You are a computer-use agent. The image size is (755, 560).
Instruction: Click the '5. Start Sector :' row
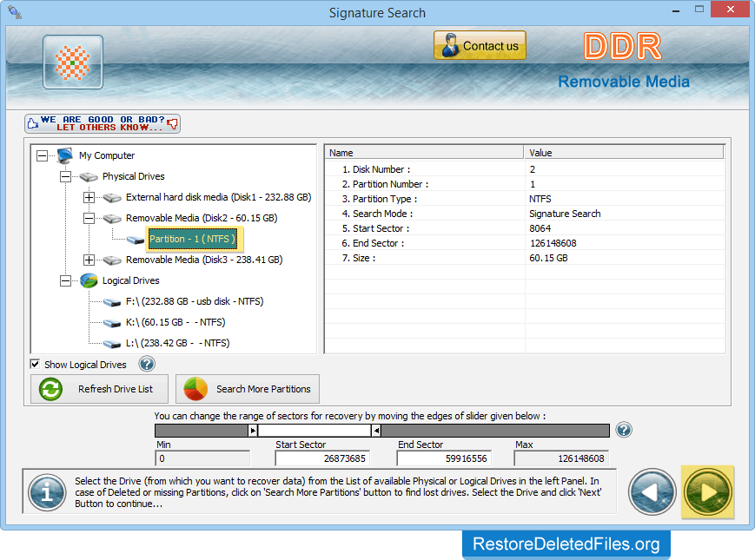[x=525, y=228]
